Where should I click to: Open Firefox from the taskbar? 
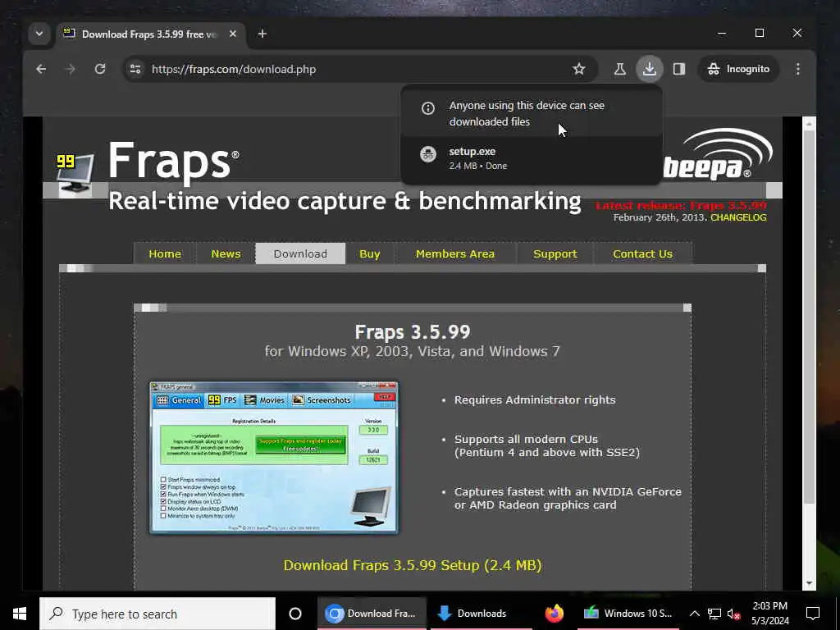point(555,614)
